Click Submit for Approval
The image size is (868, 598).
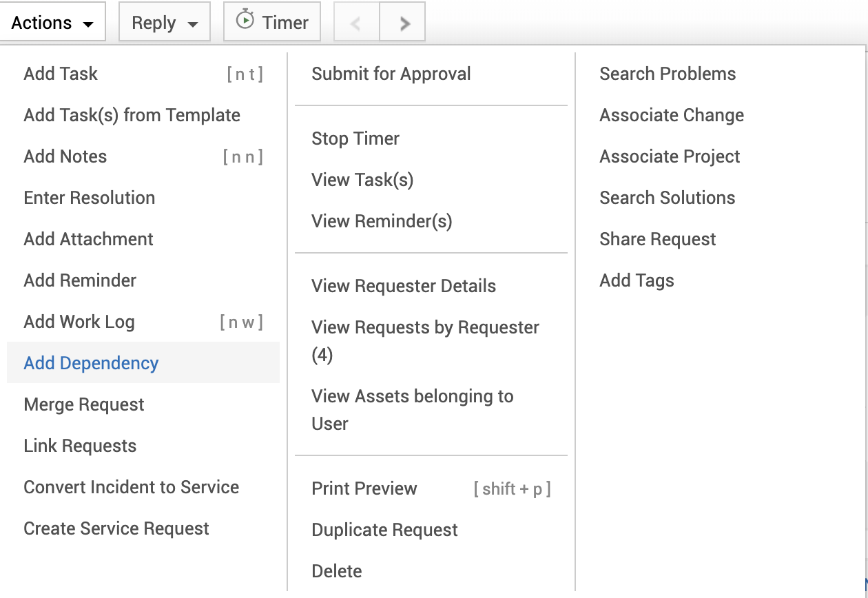tap(391, 74)
